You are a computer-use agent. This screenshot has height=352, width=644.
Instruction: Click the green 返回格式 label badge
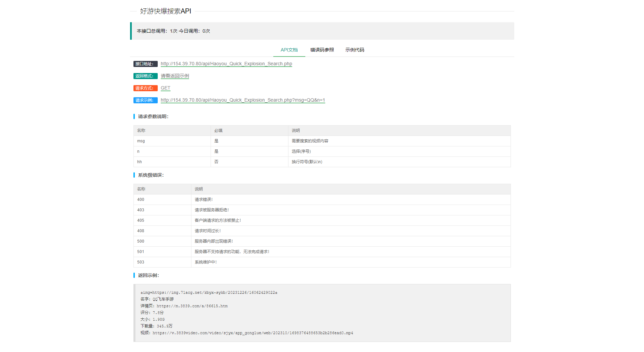click(145, 76)
